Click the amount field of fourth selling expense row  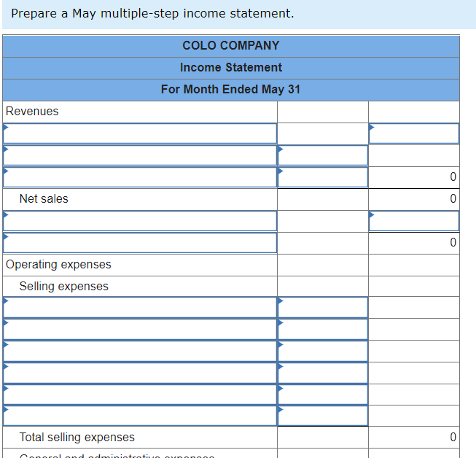coord(323,373)
